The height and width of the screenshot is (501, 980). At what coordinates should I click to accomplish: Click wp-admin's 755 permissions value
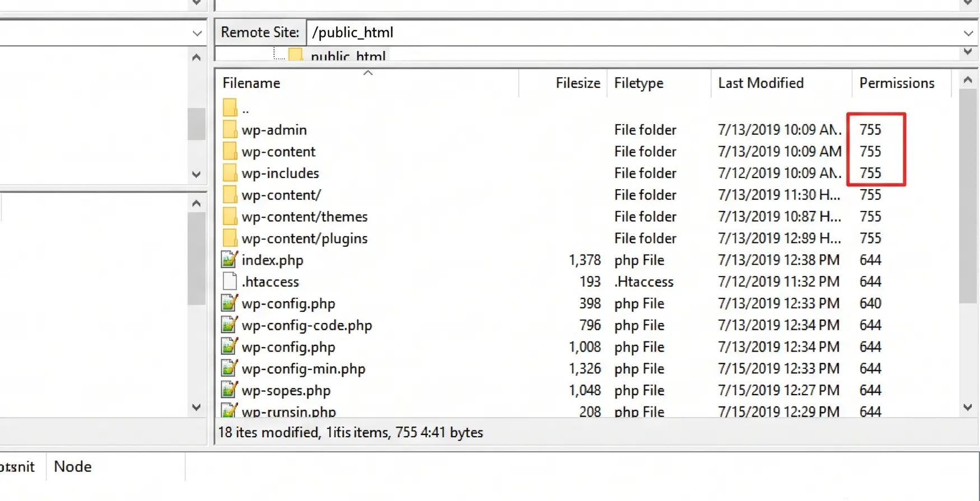tap(870, 129)
